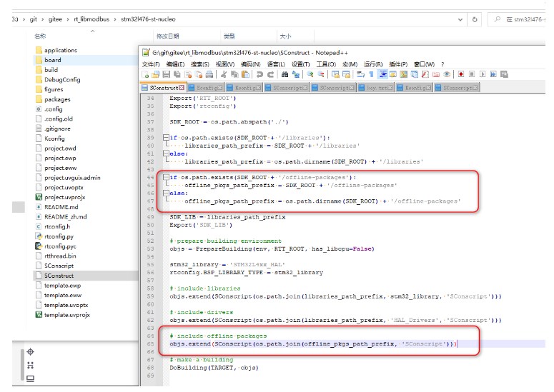Image resolution: width=554 pixels, height=392 pixels.
Task: Collapse fold at line 39 if block
Action: click(x=165, y=137)
